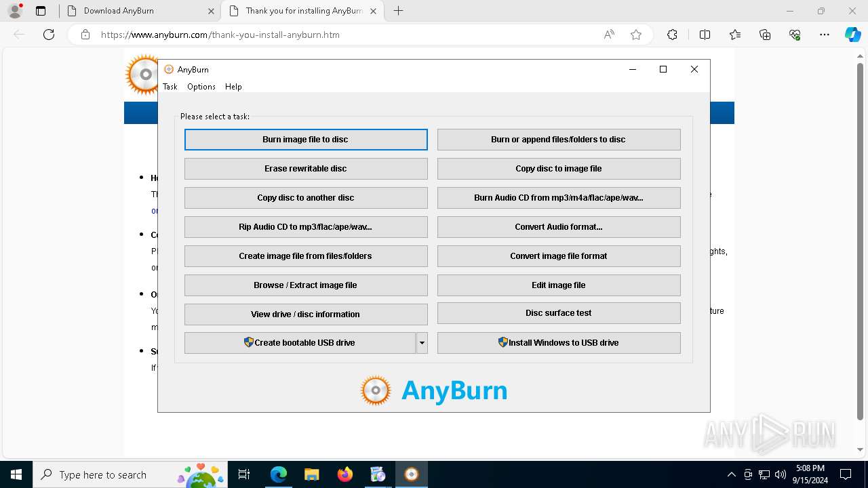The height and width of the screenshot is (488, 868).
Task: Show hidden tray icons chevron
Action: (x=731, y=474)
